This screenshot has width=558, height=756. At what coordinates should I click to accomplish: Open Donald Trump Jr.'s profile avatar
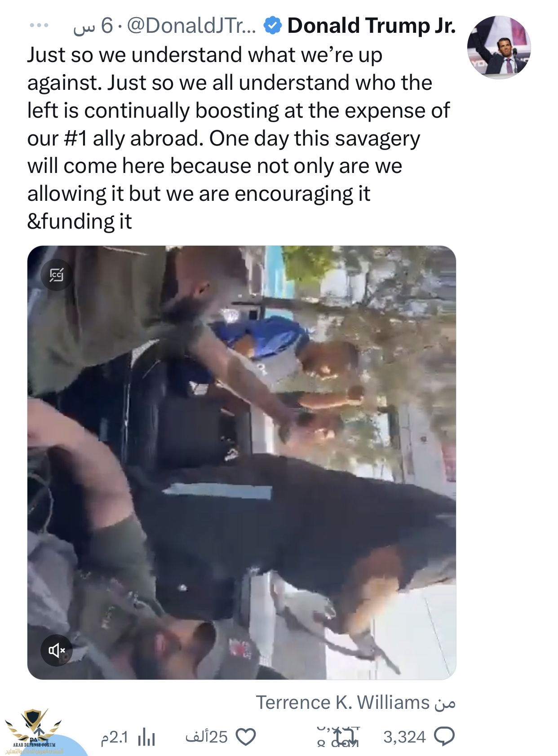[499, 47]
